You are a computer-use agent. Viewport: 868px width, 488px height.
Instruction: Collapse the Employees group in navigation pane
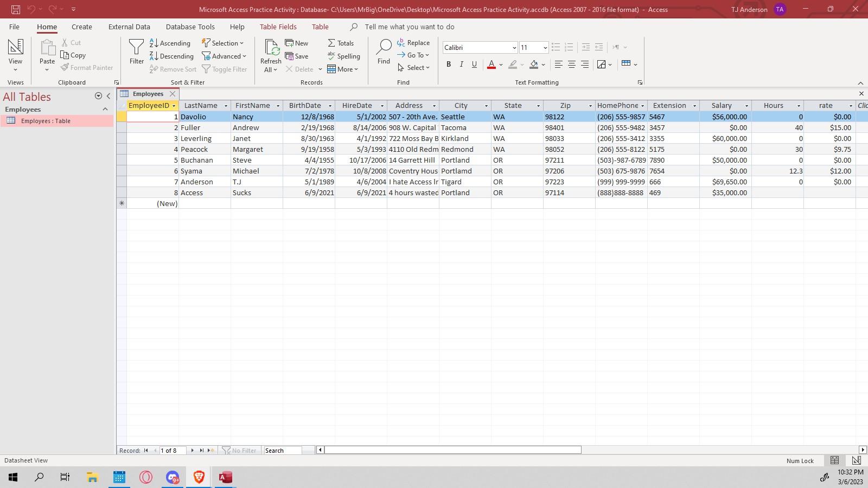point(105,110)
